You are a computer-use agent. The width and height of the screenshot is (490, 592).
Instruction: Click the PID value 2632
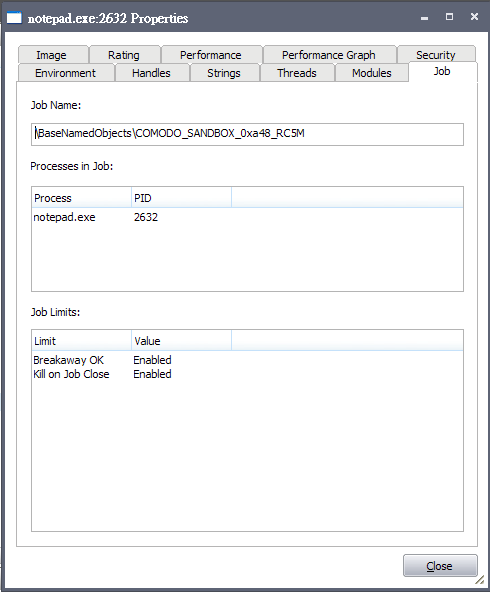(146, 217)
